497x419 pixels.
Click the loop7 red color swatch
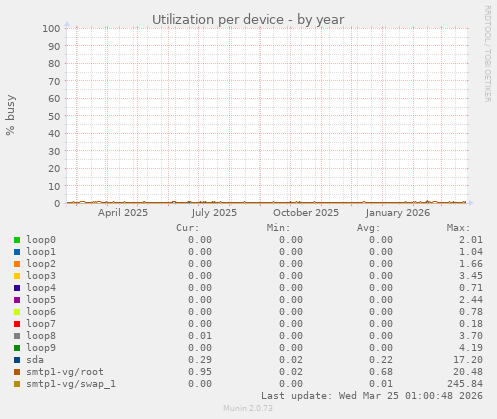tap(17, 324)
